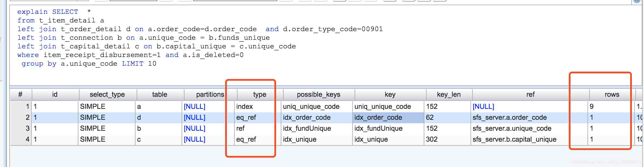The image size is (644, 167).
Task: Select the 'id' column header
Action: pos(55,94)
